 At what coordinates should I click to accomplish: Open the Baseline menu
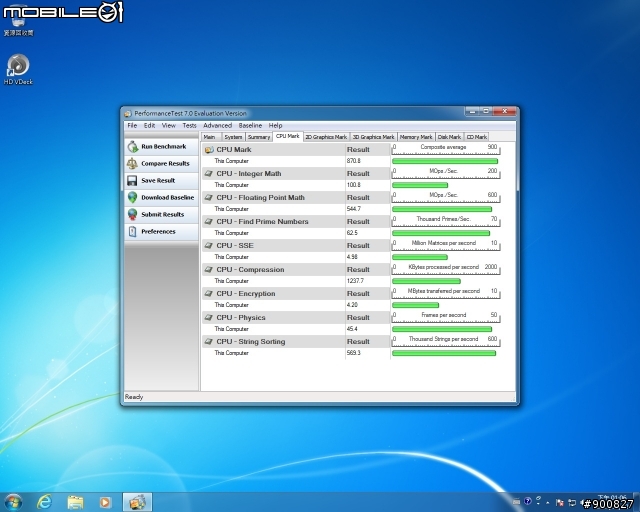250,125
